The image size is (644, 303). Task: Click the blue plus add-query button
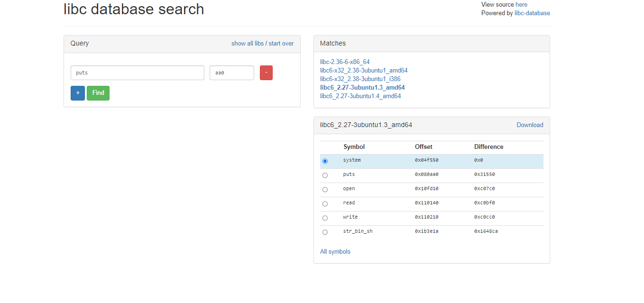pyautogui.click(x=78, y=93)
